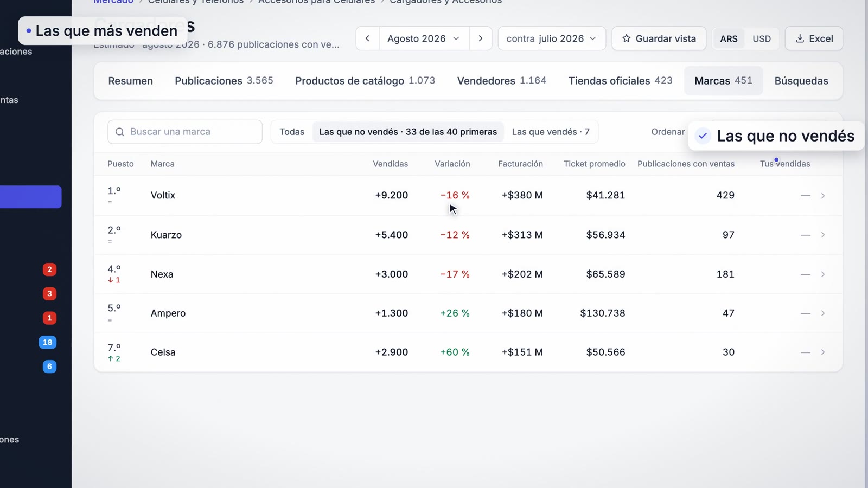
Task: Select the Las que no vendés filter chip
Action: (408, 132)
